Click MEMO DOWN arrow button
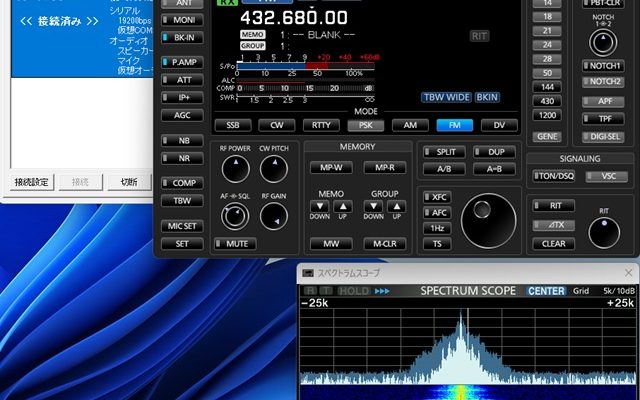 click(x=320, y=207)
